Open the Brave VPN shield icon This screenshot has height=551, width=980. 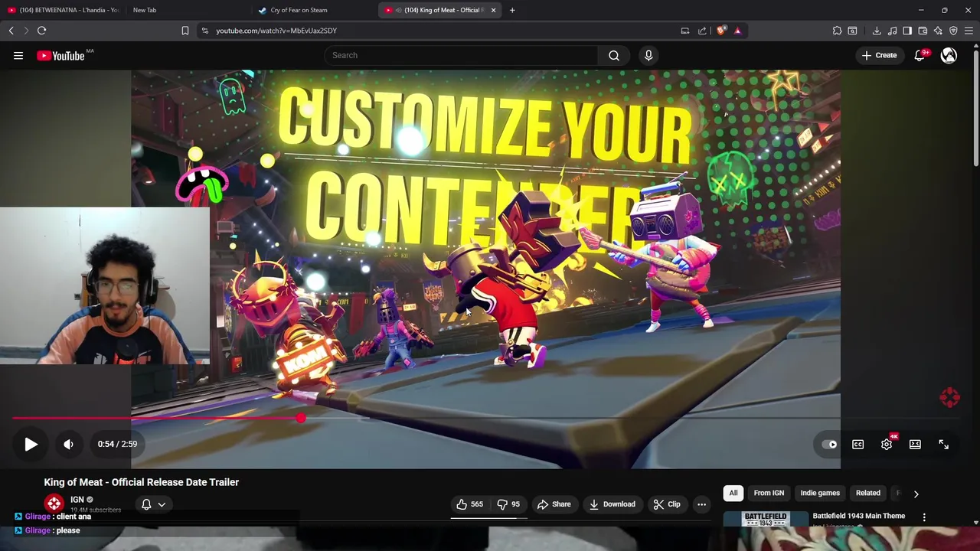point(953,31)
